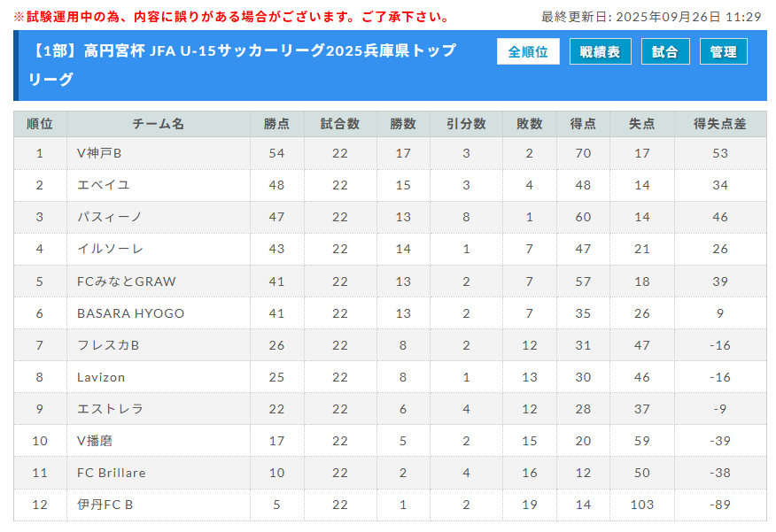Open the FCみなとGRAW team row
The height and width of the screenshot is (532, 776).
(127, 281)
